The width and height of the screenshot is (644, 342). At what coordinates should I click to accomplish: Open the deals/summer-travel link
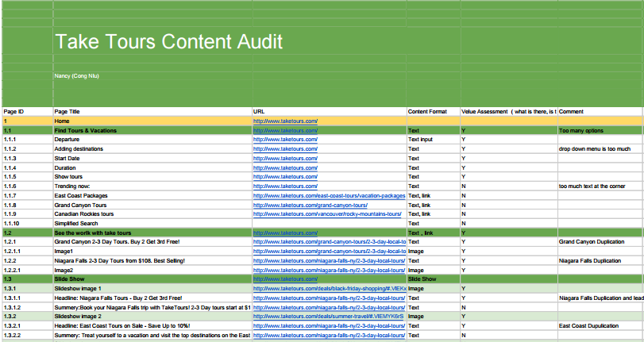328,317
